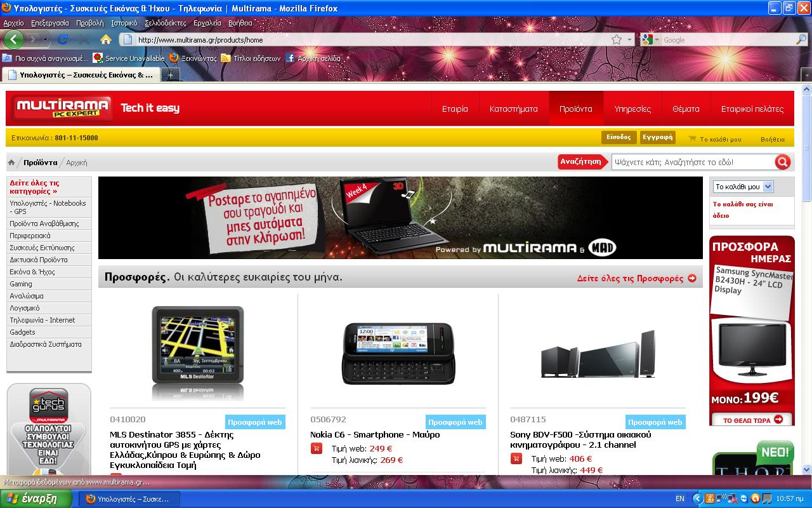This screenshot has width=812, height=508.
Task: Click the red search magnifier button on the site
Action: click(x=783, y=162)
